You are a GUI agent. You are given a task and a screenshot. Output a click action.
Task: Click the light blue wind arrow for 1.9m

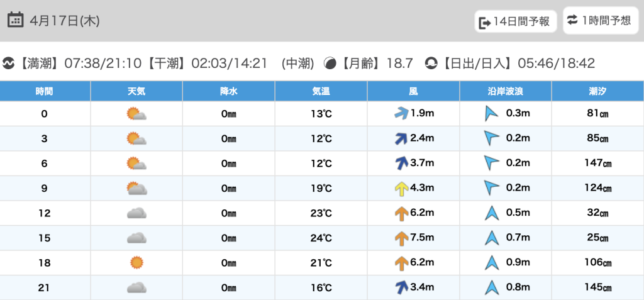click(x=400, y=114)
